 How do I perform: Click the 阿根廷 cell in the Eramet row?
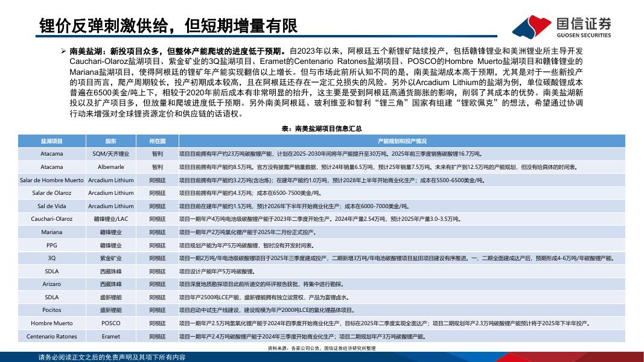click(x=158, y=336)
